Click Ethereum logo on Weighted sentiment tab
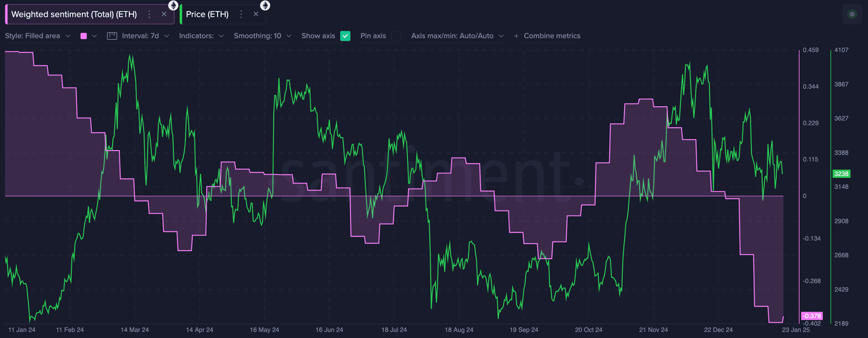This screenshot has width=868, height=338. pos(173,5)
